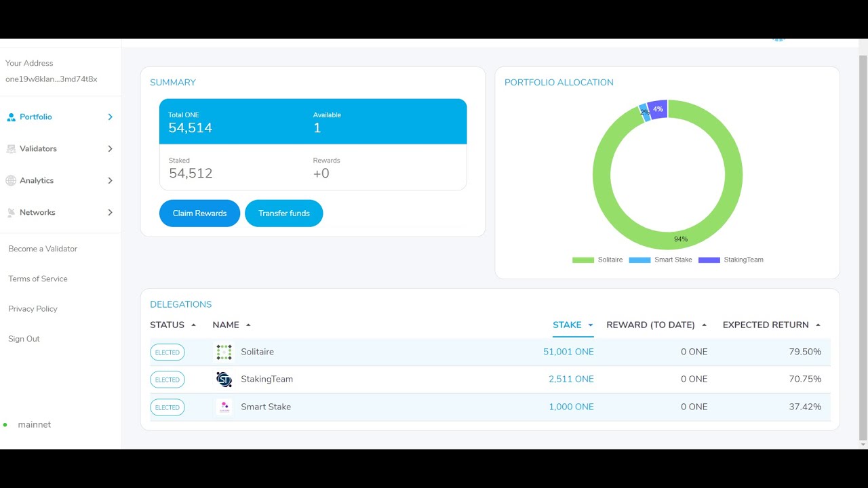Click the ELECTED badge for Solitaire
Image resolution: width=868 pixels, height=488 pixels.
click(x=167, y=352)
